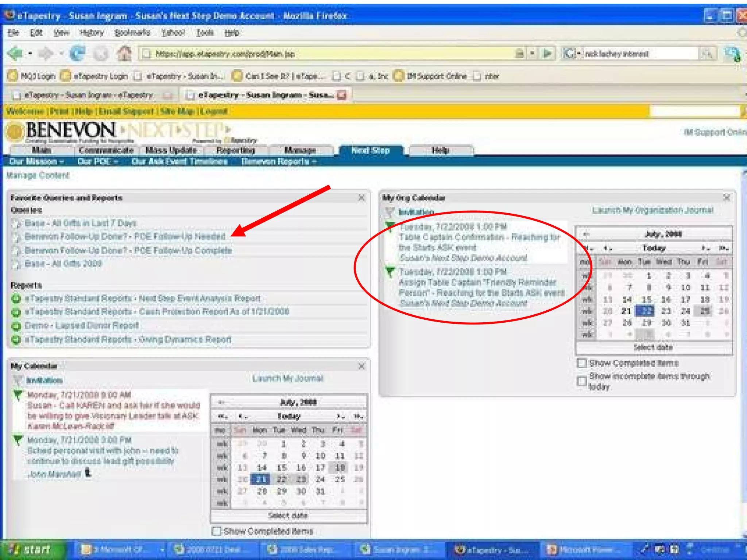Open the Bookmarks menu in Firefox
Viewport: 747px width, 560px height.
coord(132,33)
